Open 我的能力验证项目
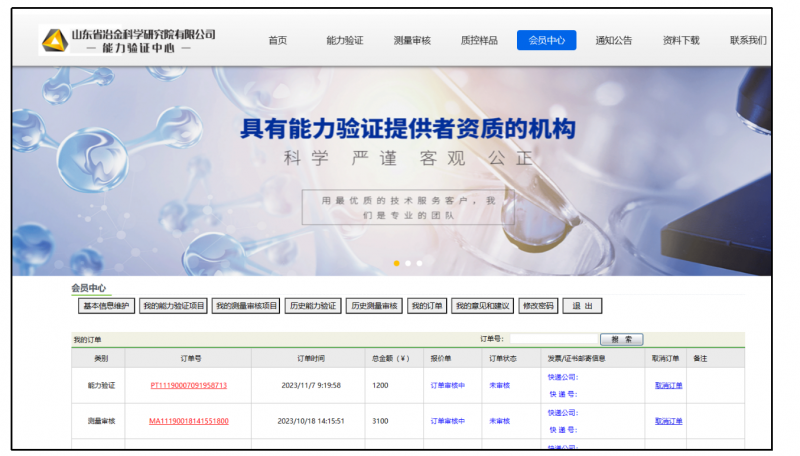 (173, 306)
